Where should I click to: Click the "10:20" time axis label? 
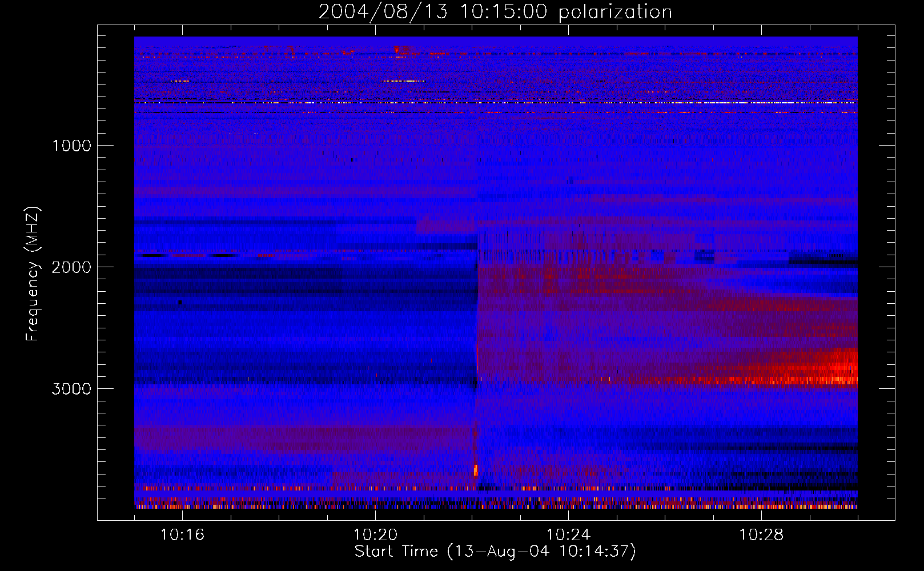[375, 534]
